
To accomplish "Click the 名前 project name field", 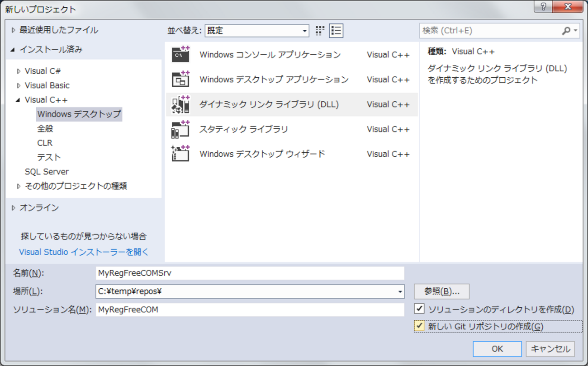I will [250, 273].
